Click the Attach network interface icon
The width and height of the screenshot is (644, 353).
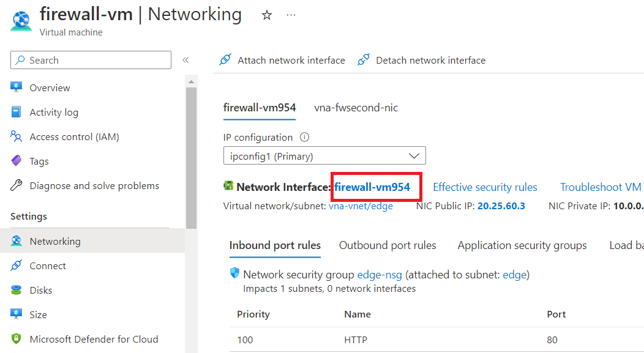225,60
